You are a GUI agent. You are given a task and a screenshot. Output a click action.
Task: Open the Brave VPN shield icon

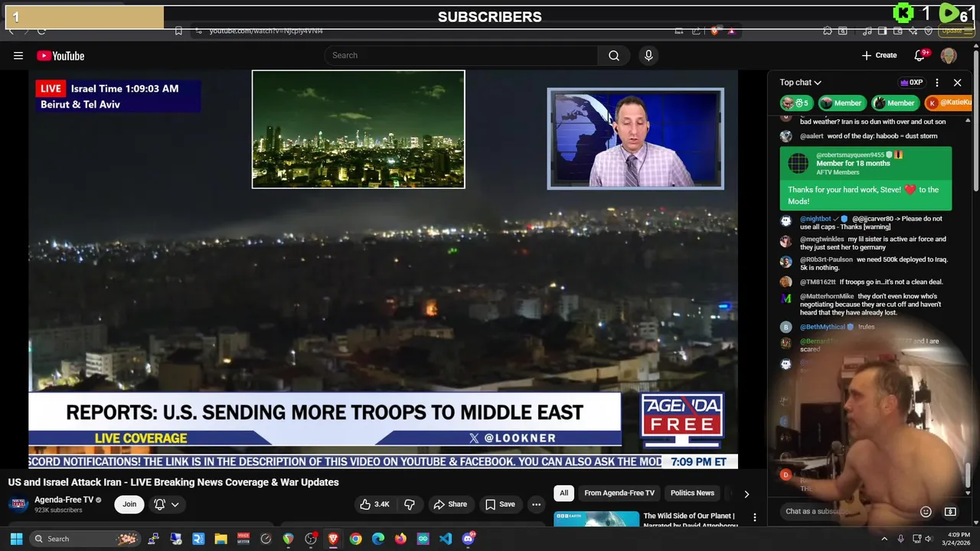(x=929, y=31)
